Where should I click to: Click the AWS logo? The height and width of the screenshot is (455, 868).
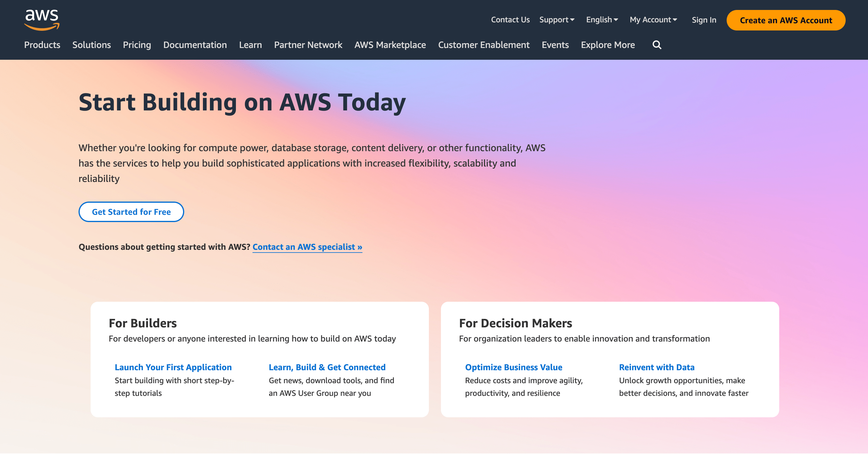coord(42,20)
